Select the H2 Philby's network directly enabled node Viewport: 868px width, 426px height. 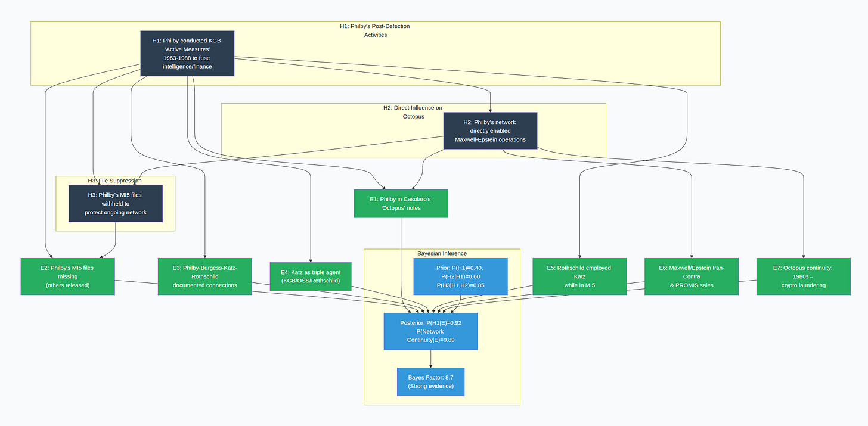pyautogui.click(x=490, y=130)
